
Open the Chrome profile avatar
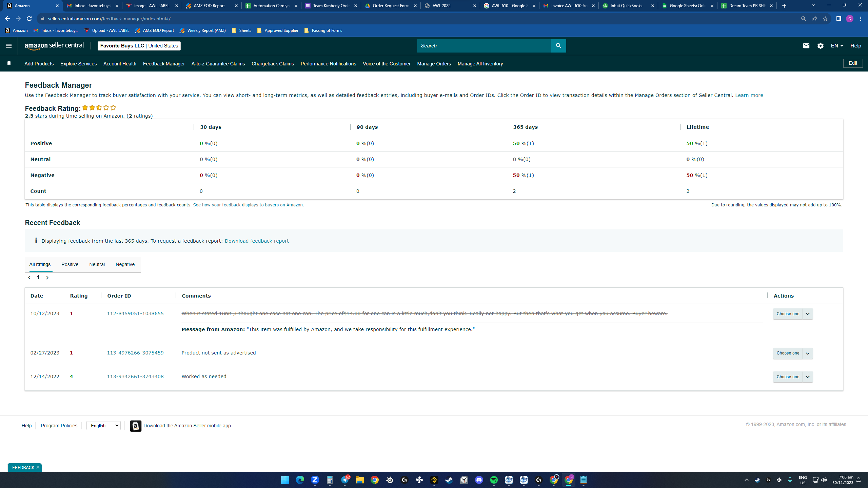coord(850,19)
